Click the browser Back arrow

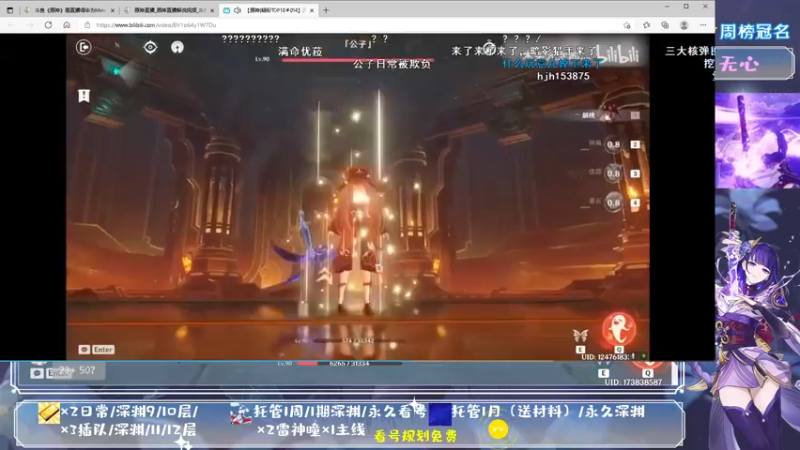(12, 24)
